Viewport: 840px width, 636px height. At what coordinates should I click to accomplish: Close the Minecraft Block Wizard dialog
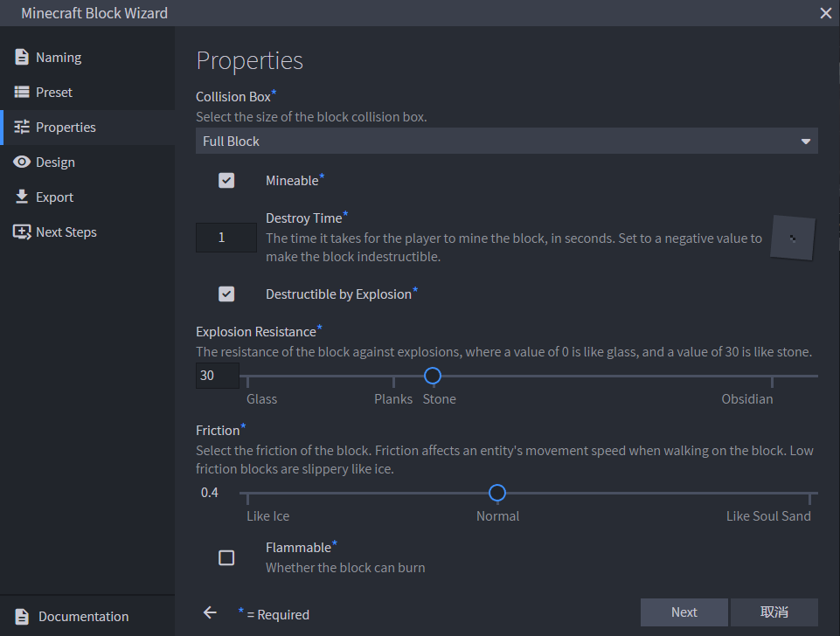[x=825, y=13]
